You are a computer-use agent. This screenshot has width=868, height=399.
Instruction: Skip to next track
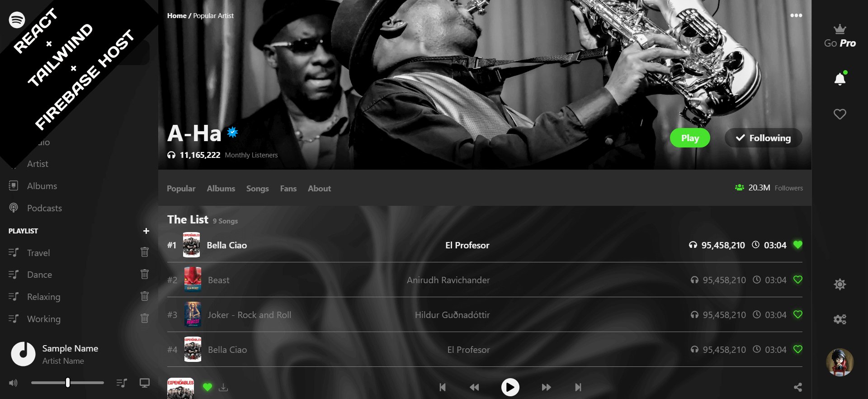pyautogui.click(x=578, y=387)
